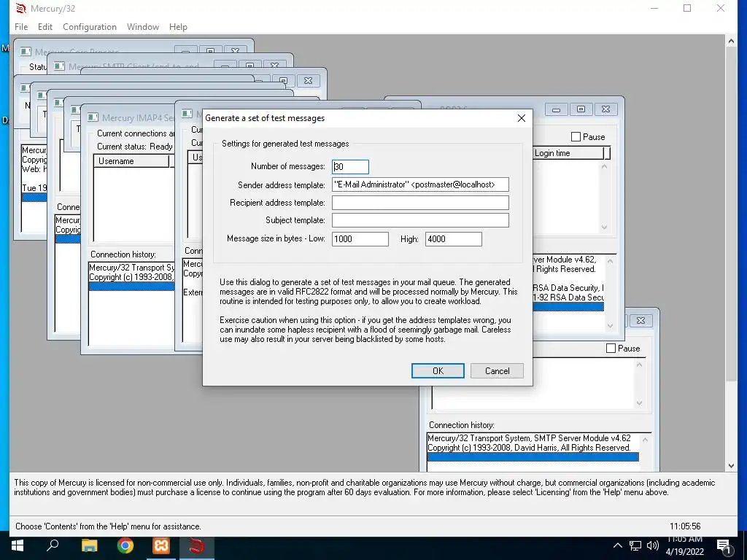
Task: Click the Message size High field
Action: click(454, 239)
